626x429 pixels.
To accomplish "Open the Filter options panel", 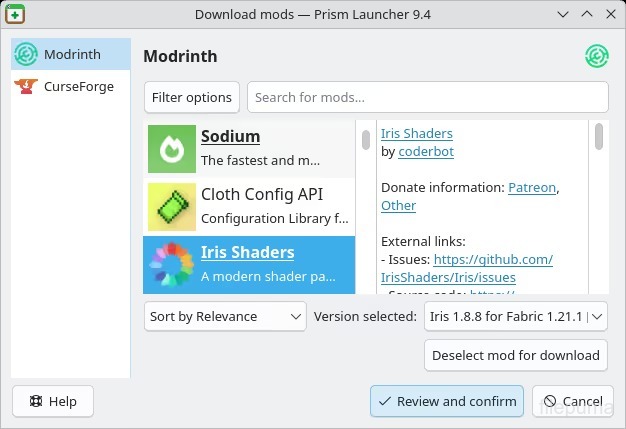I will [192, 97].
